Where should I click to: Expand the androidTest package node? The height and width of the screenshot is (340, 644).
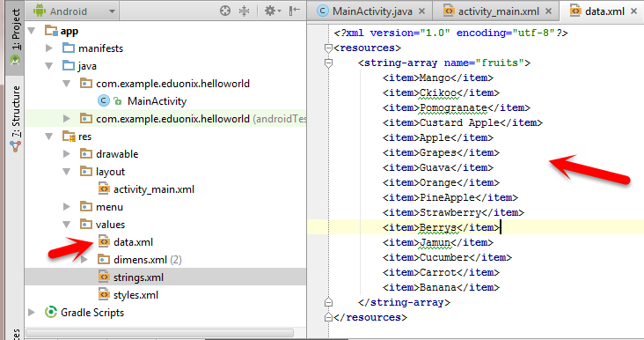coord(67,118)
